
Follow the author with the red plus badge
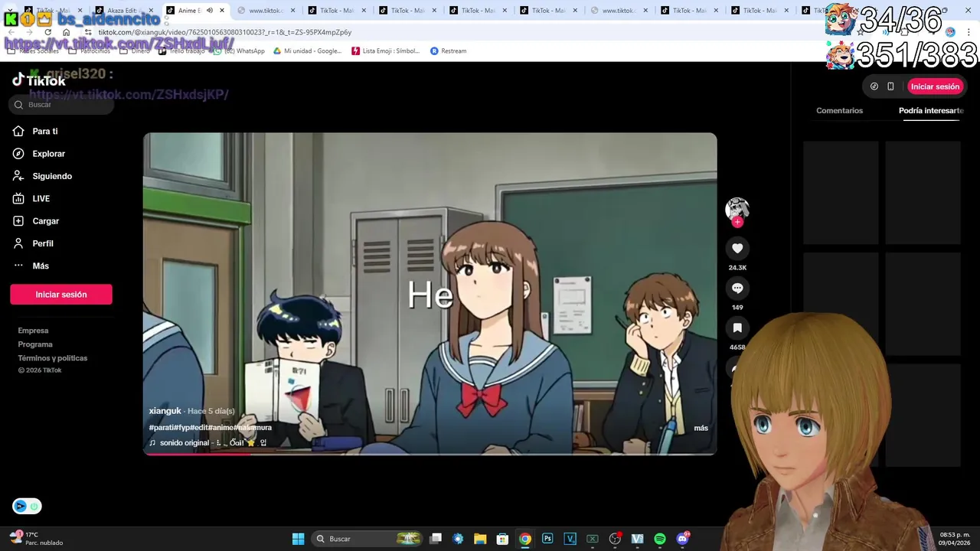[737, 222]
